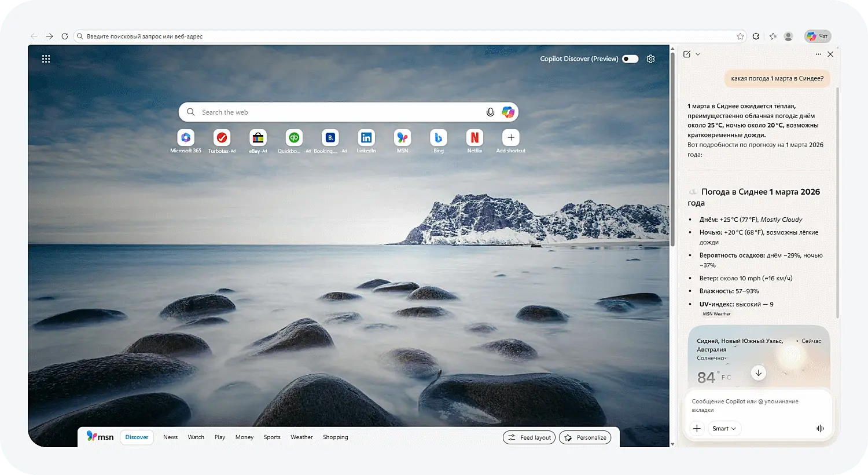Open Copilot via the Чат icon

coord(818,36)
